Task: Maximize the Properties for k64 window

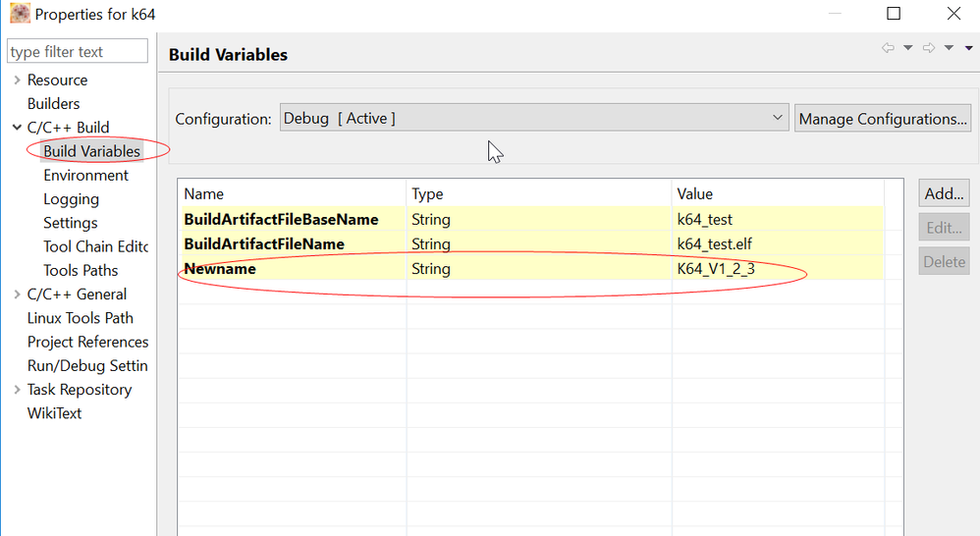Action: (x=894, y=14)
